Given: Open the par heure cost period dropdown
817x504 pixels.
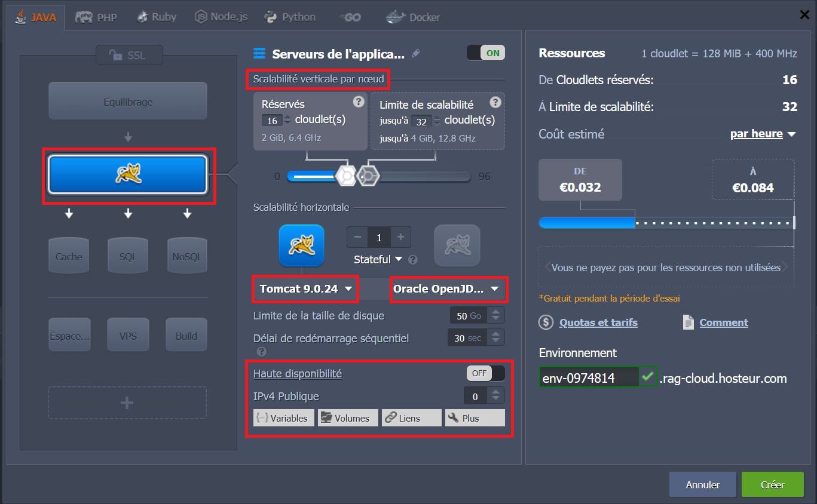Looking at the screenshot, I should (763, 134).
